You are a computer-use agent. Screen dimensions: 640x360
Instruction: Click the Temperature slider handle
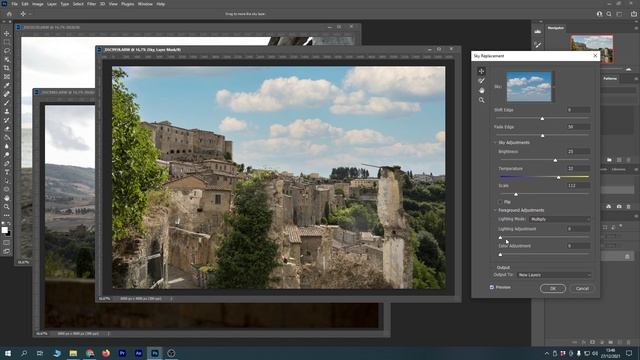click(x=558, y=177)
